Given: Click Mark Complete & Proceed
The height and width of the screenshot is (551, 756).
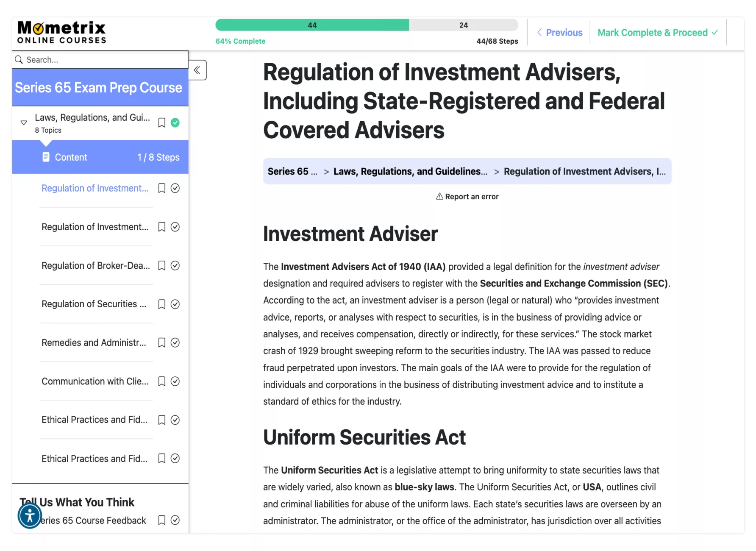Looking at the screenshot, I should pyautogui.click(x=657, y=33).
